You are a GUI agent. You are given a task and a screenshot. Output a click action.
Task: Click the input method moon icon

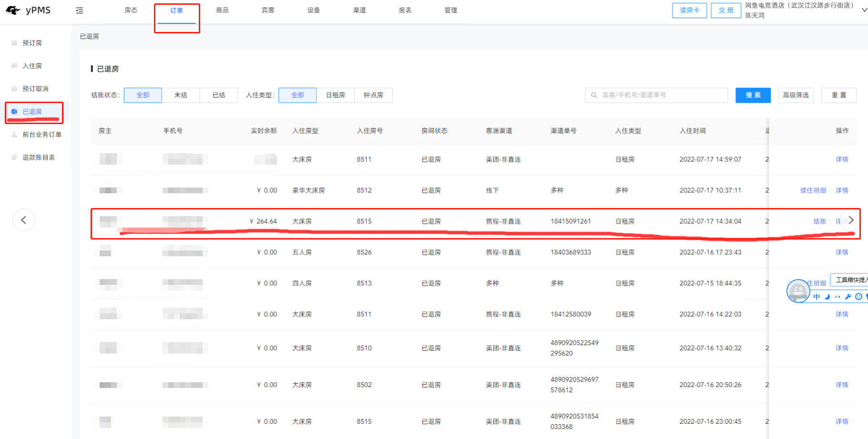(x=827, y=297)
